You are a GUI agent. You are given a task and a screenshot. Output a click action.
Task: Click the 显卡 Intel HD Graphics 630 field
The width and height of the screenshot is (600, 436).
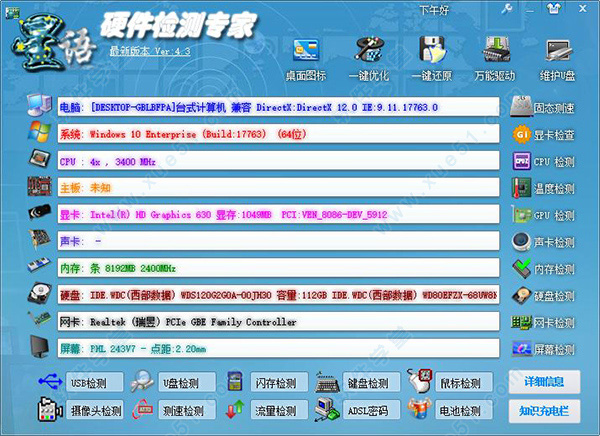tap(278, 214)
